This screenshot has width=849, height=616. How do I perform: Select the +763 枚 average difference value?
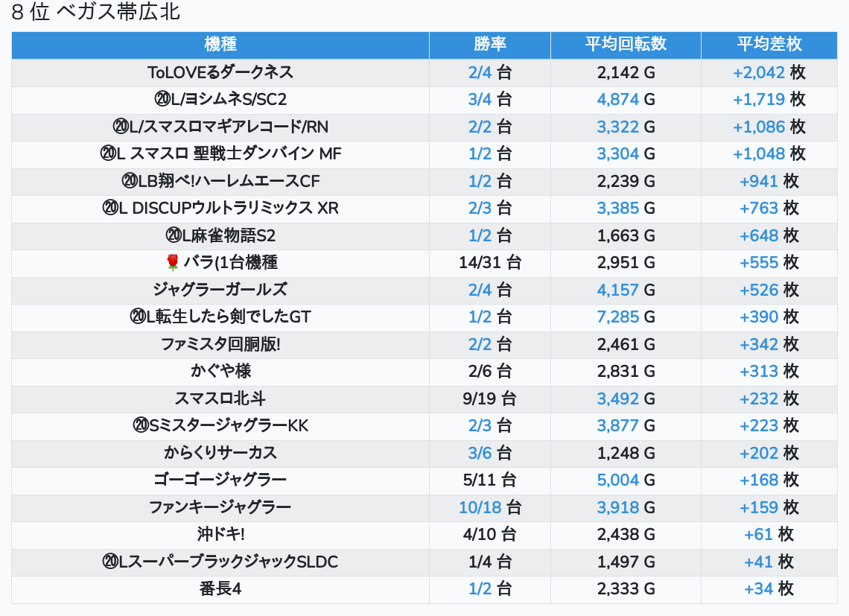[x=769, y=208]
